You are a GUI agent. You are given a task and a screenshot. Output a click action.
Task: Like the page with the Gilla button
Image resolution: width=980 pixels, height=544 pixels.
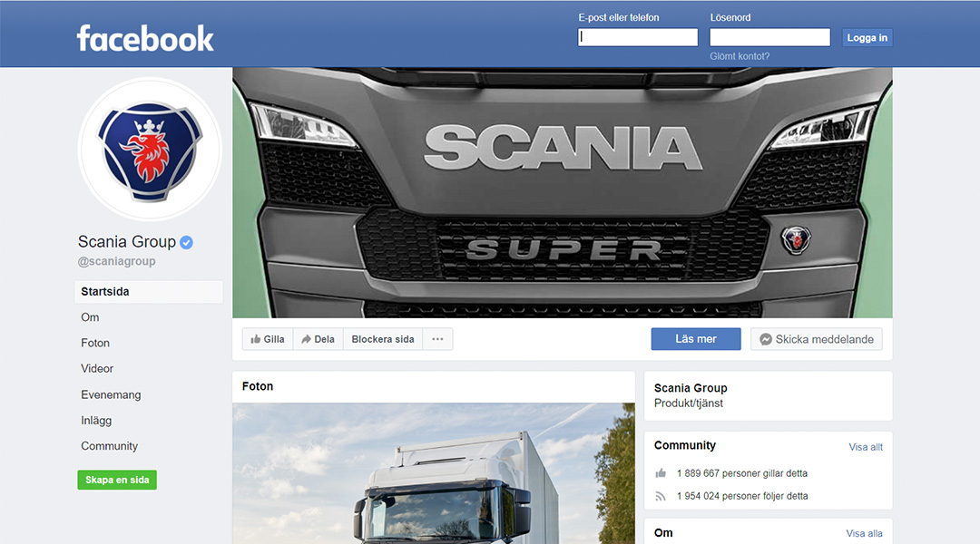point(268,339)
